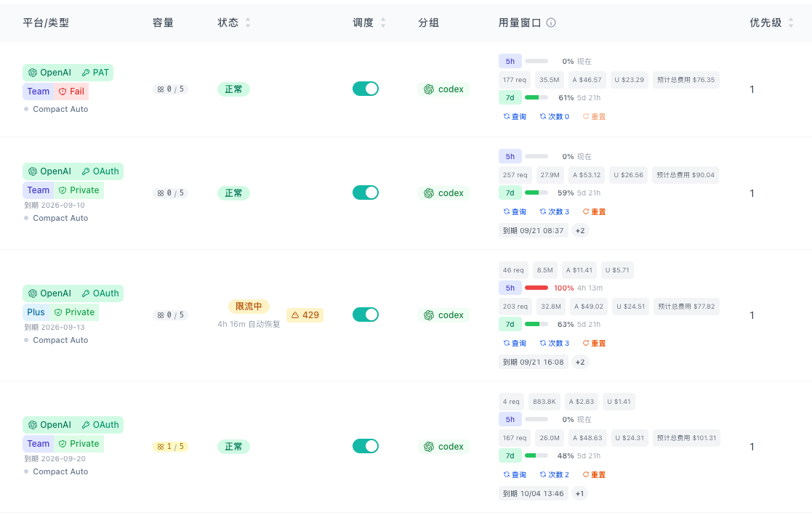This screenshot has width=812, height=515.
Task: Click 次数 2 counter in the last row
Action: (555, 474)
